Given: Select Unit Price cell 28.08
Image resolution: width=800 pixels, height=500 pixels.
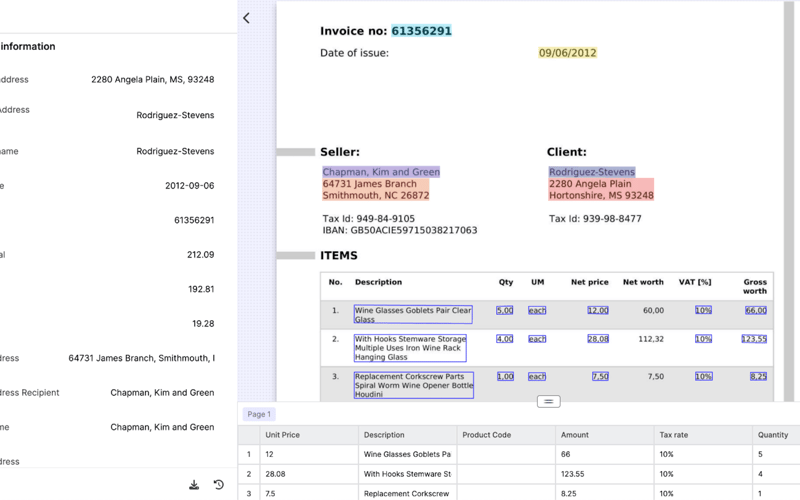Looking at the screenshot, I should pyautogui.click(x=309, y=474).
